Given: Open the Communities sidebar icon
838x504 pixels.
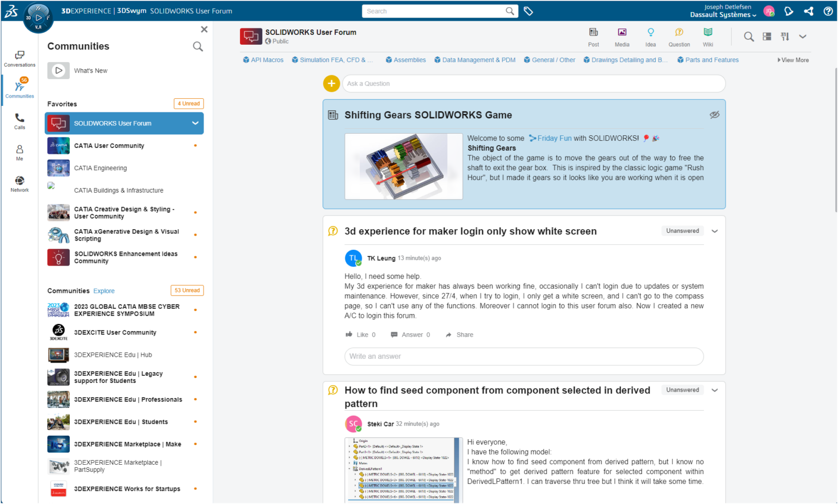Looking at the screenshot, I should pyautogui.click(x=20, y=87).
